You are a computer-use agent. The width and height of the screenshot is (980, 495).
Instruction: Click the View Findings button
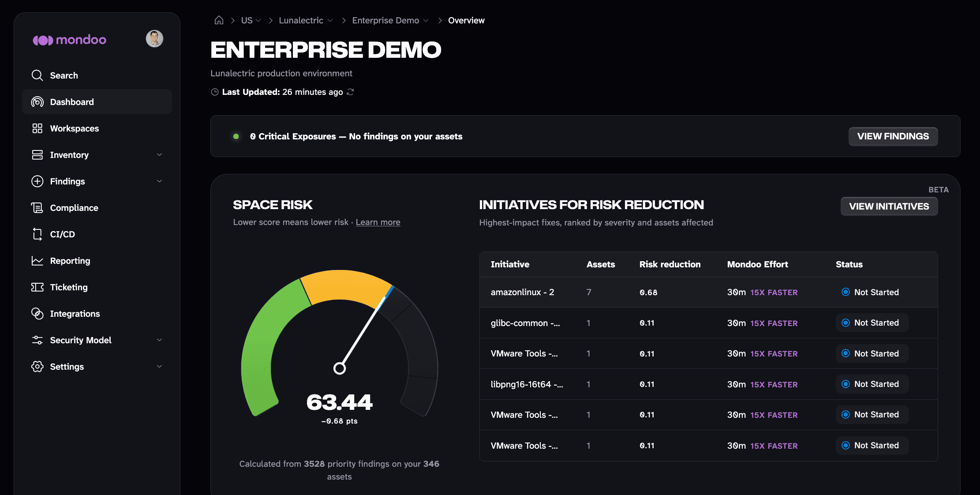click(893, 136)
